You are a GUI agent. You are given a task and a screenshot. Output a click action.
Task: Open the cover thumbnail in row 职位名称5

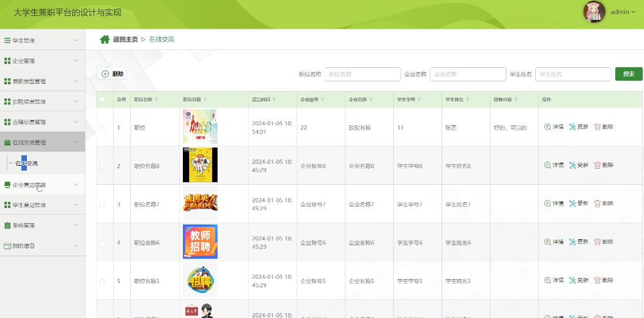tap(200, 280)
